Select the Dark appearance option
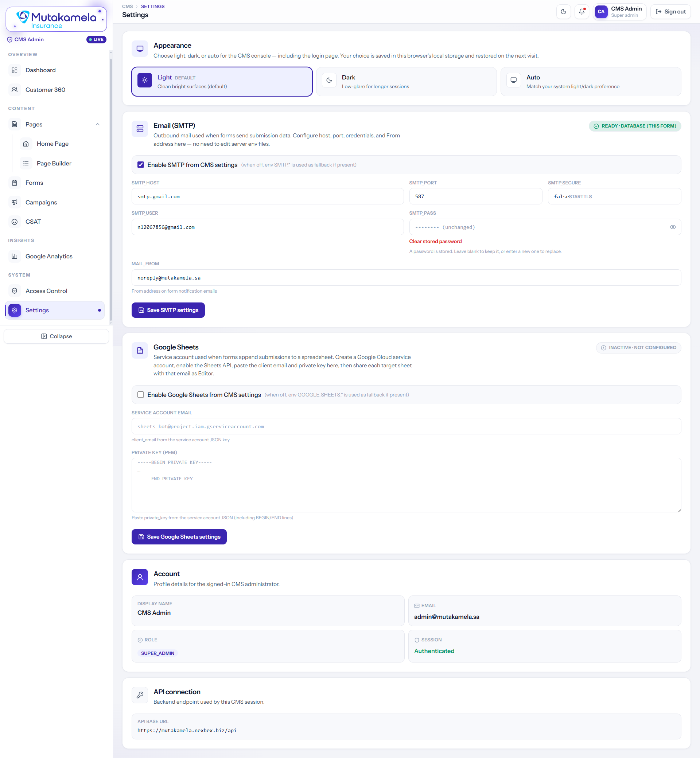This screenshot has width=700, height=758. pyautogui.click(x=406, y=82)
